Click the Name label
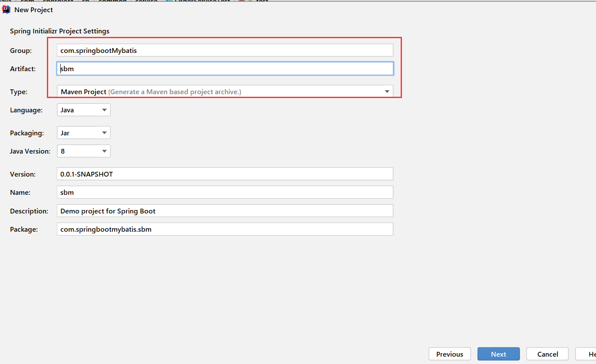Viewport: 596px width, 364px height. (x=20, y=192)
